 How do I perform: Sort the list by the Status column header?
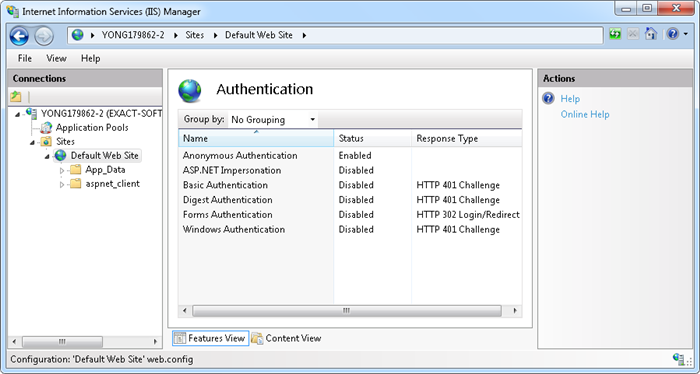click(x=372, y=138)
